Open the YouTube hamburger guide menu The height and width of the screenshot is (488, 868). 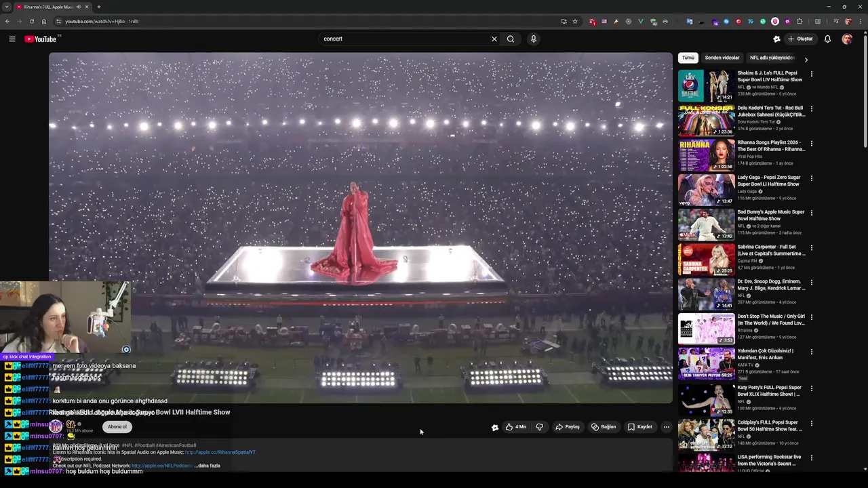(x=12, y=39)
